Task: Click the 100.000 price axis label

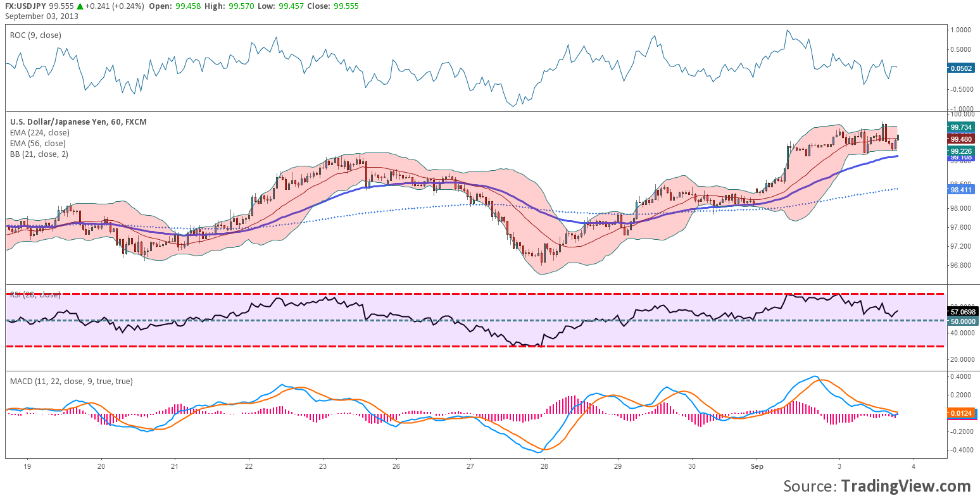Action: point(962,115)
